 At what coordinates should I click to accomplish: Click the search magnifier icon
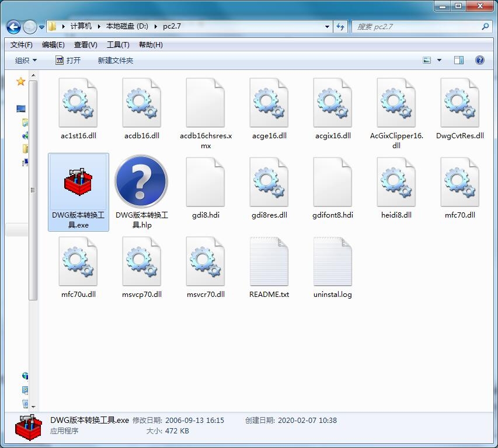pos(485,27)
